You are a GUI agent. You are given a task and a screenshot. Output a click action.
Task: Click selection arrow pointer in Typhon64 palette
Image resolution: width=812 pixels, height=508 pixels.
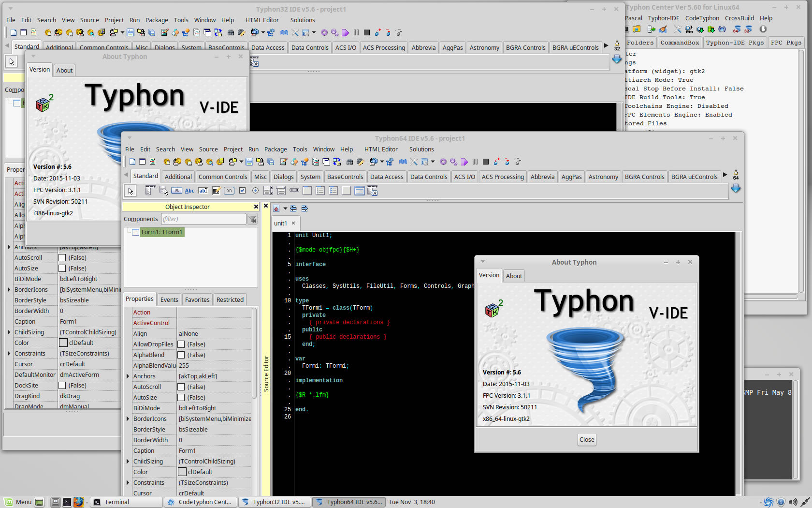click(130, 191)
